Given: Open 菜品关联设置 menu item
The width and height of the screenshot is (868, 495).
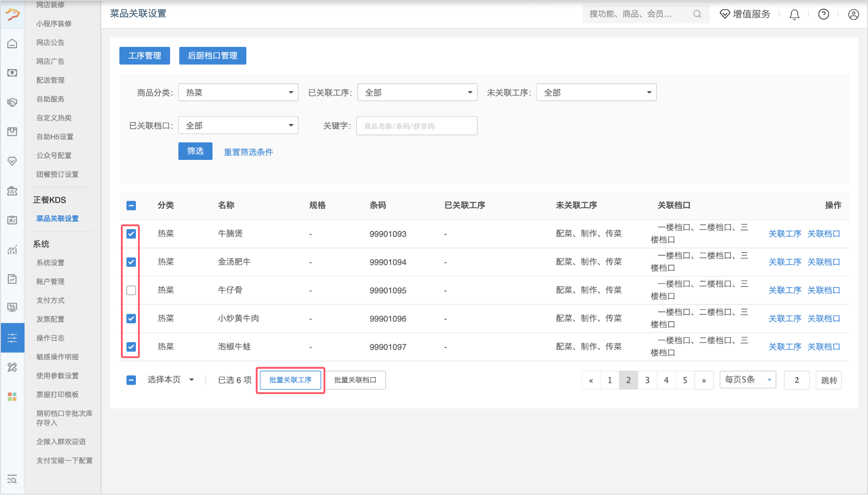Looking at the screenshot, I should [57, 219].
